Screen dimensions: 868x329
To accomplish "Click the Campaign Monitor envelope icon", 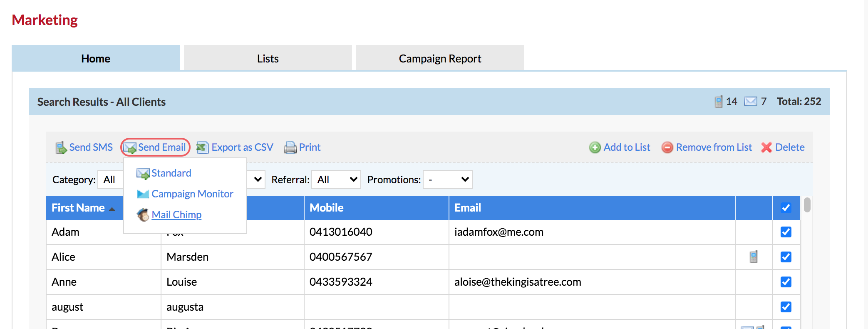I will [x=143, y=194].
